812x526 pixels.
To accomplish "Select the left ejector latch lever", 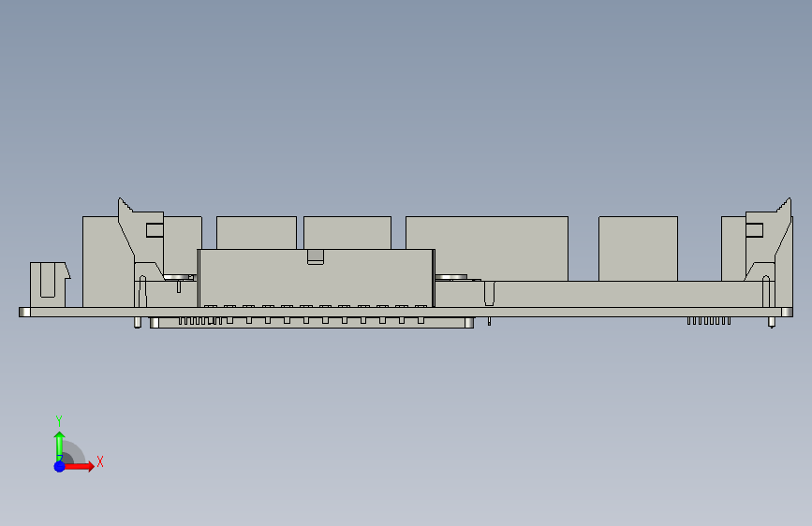I will click(x=140, y=239).
